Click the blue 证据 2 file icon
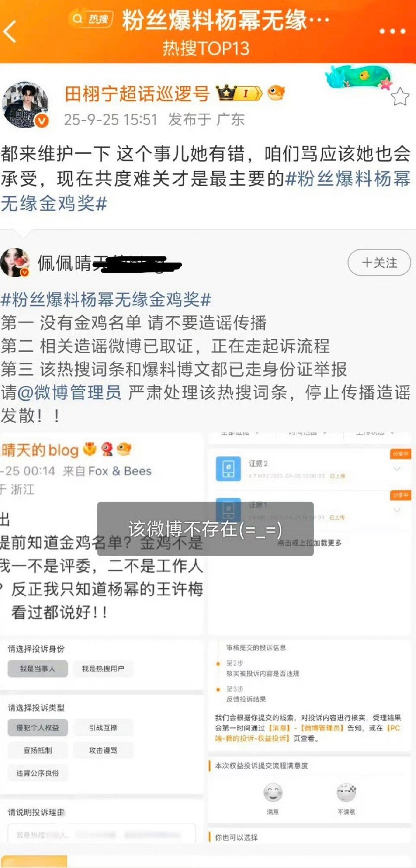Viewport: 416px width, 868px height. pyautogui.click(x=228, y=469)
